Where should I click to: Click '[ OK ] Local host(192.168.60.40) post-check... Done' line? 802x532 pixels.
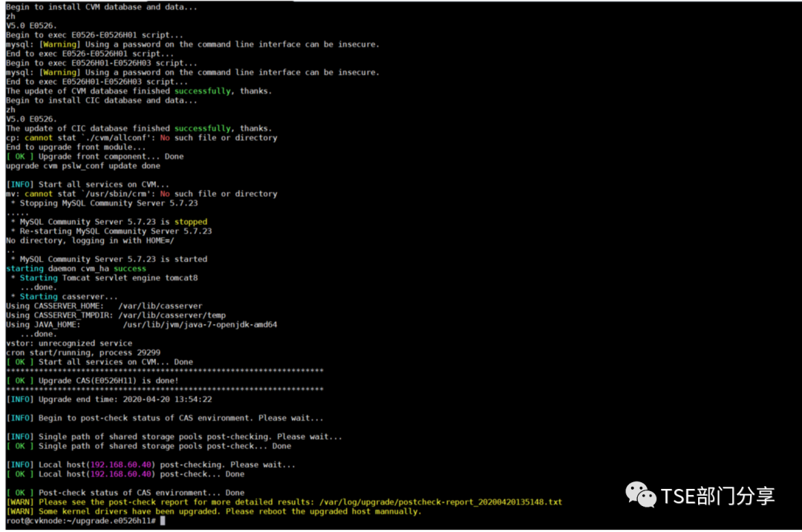(125, 474)
